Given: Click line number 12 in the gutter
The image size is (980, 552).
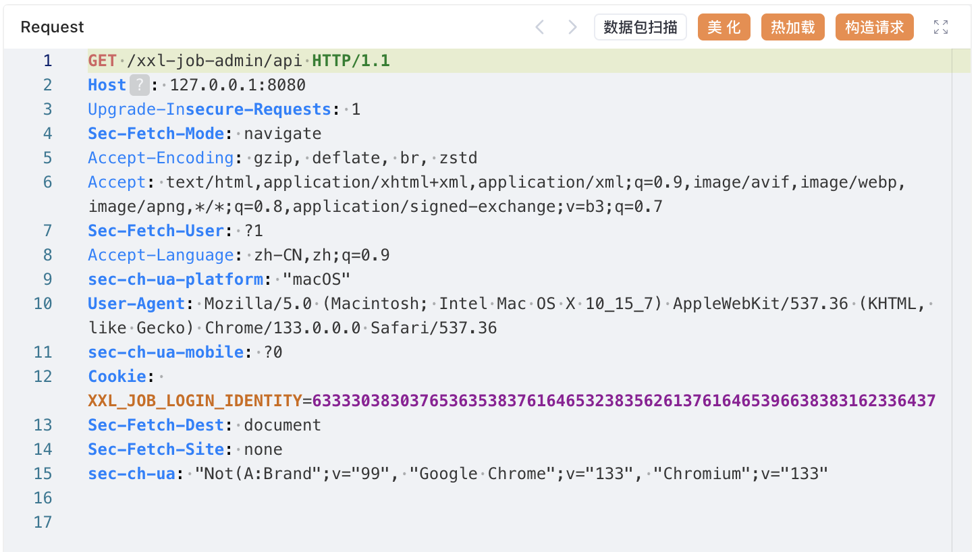Looking at the screenshot, I should click(x=43, y=377).
